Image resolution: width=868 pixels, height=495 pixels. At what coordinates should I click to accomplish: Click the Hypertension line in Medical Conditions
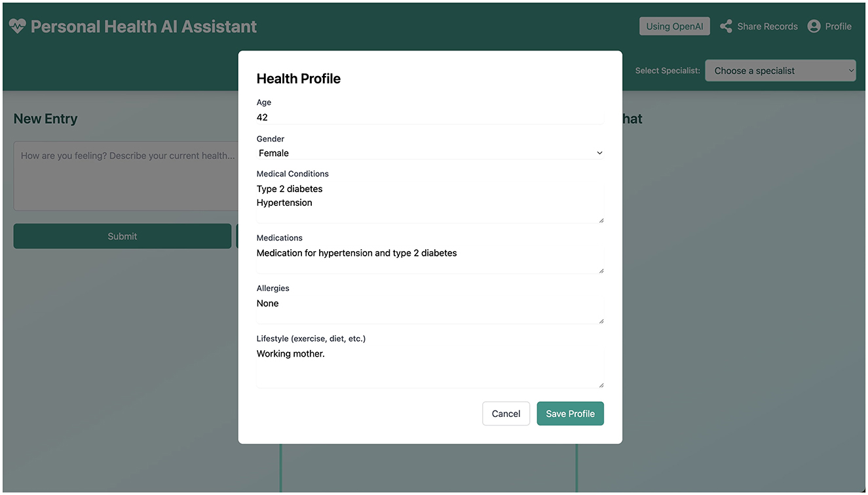[284, 203]
